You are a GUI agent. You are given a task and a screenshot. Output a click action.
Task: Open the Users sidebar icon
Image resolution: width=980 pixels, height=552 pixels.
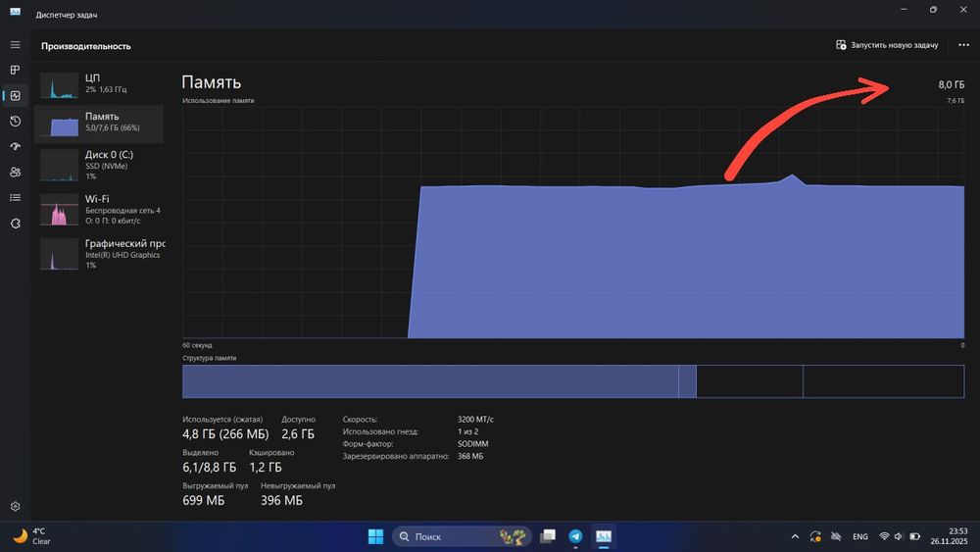tap(15, 172)
